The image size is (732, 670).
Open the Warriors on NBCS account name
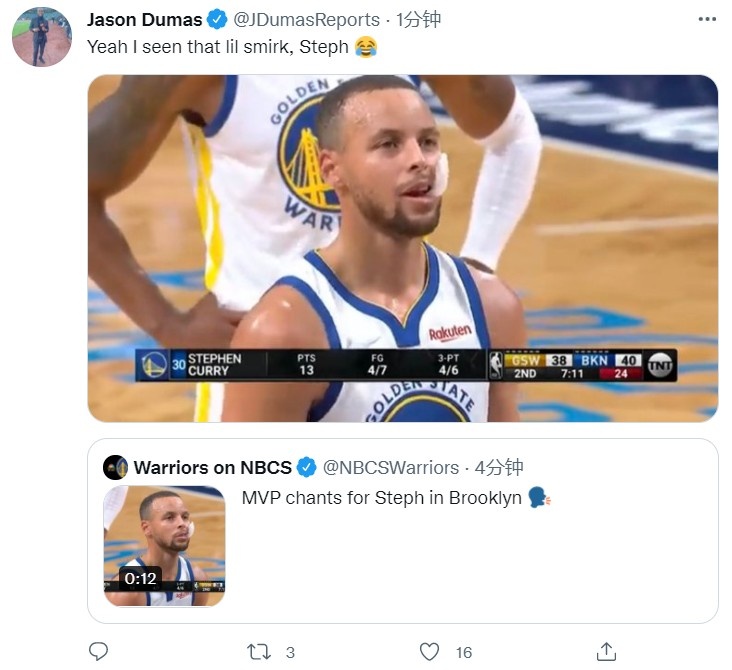tap(212, 467)
